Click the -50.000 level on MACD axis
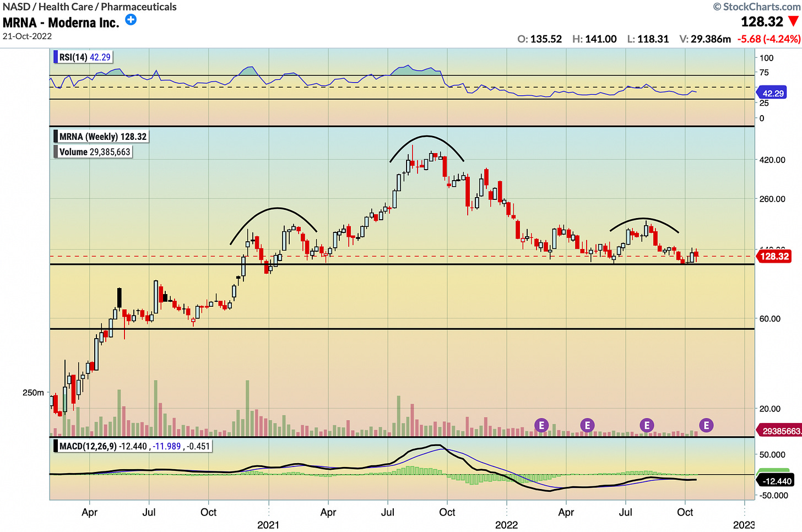 773,495
